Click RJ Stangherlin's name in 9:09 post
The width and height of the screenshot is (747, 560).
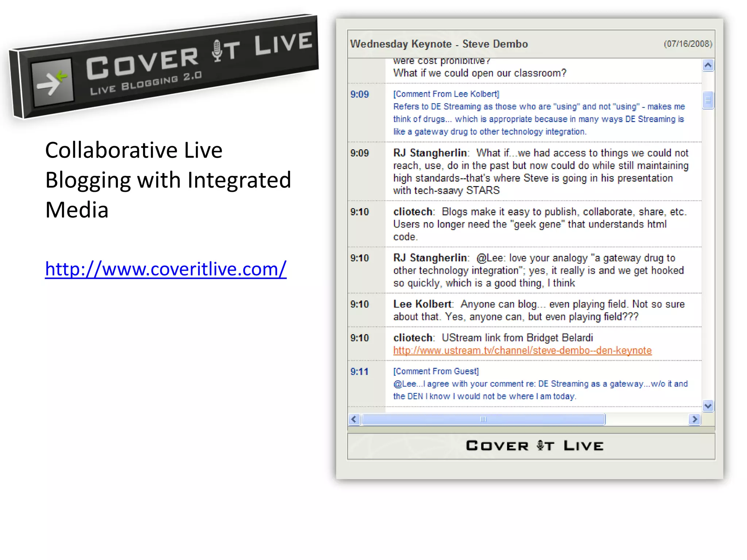coord(430,153)
